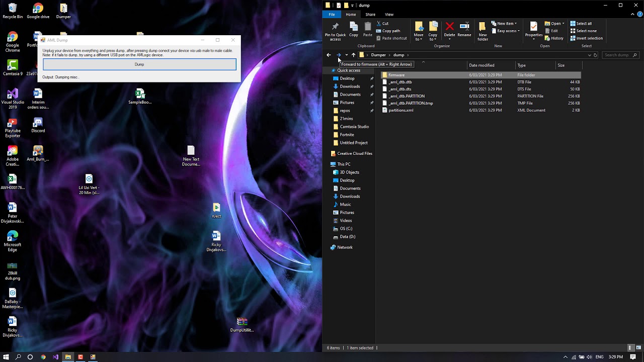The width and height of the screenshot is (644, 362).
Task: Click the Date modified column header
Action: 492,65
